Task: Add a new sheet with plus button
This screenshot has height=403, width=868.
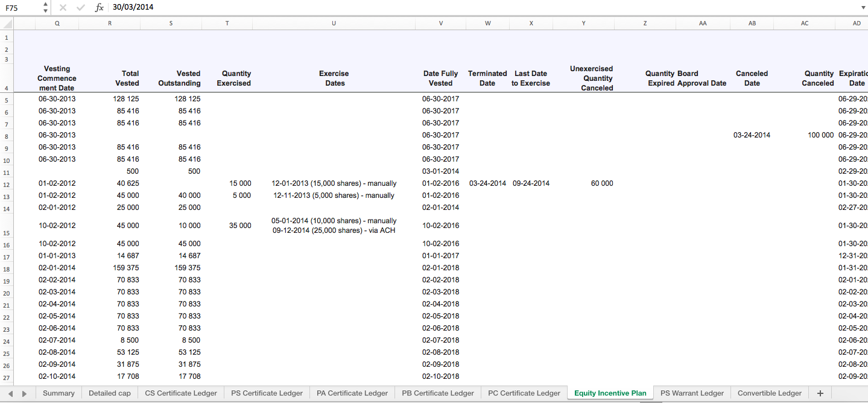Action: point(820,393)
